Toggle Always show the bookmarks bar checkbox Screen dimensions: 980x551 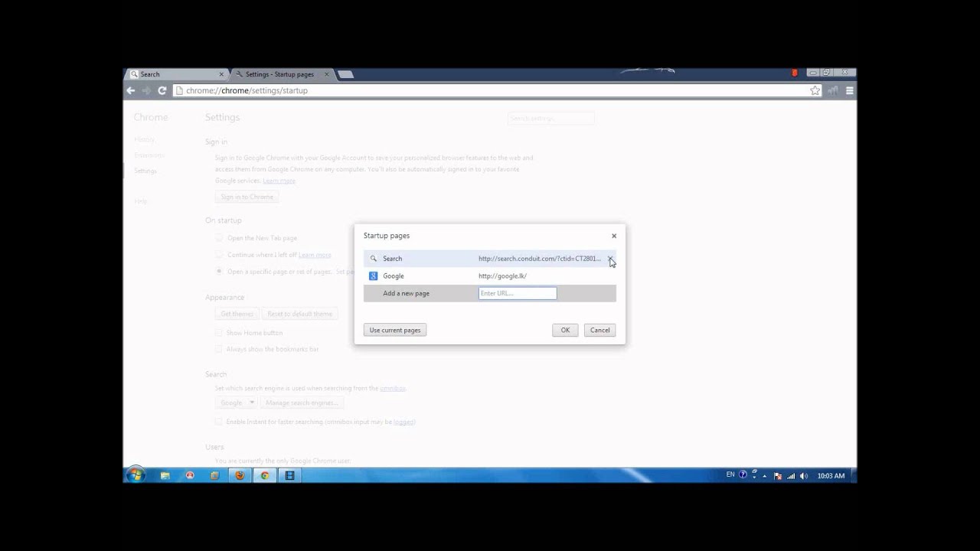(219, 349)
